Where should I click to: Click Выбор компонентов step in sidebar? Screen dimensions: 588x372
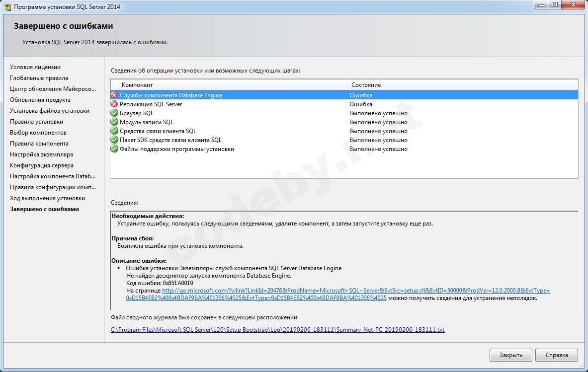point(38,132)
